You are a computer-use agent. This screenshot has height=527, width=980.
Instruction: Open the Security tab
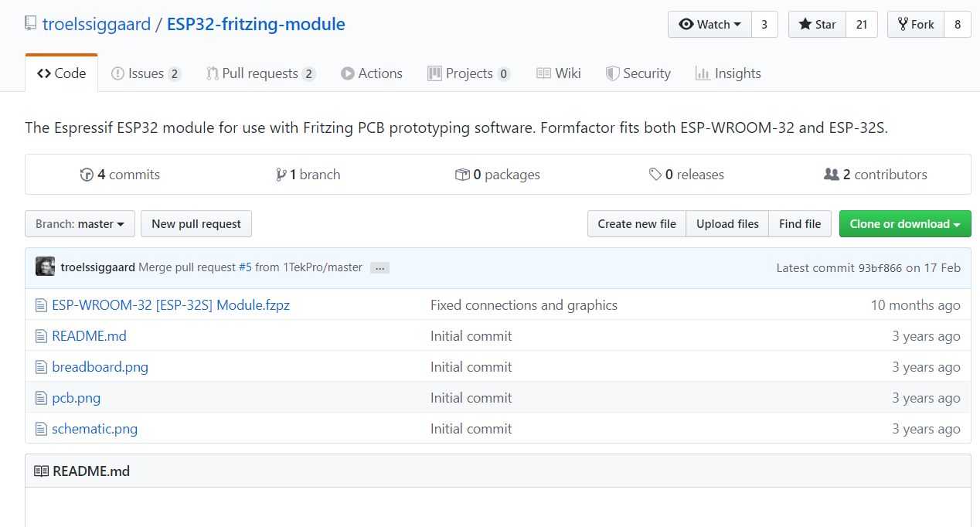click(638, 73)
